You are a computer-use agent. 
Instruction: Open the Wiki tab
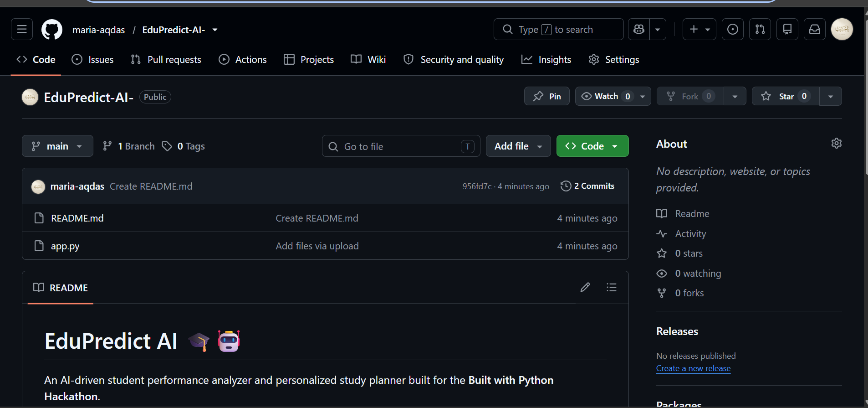tap(368, 60)
